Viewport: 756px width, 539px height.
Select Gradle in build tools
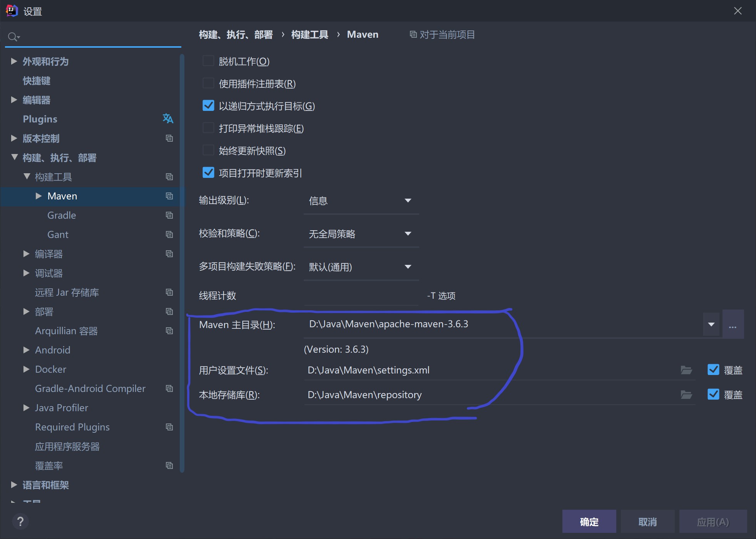tap(62, 215)
